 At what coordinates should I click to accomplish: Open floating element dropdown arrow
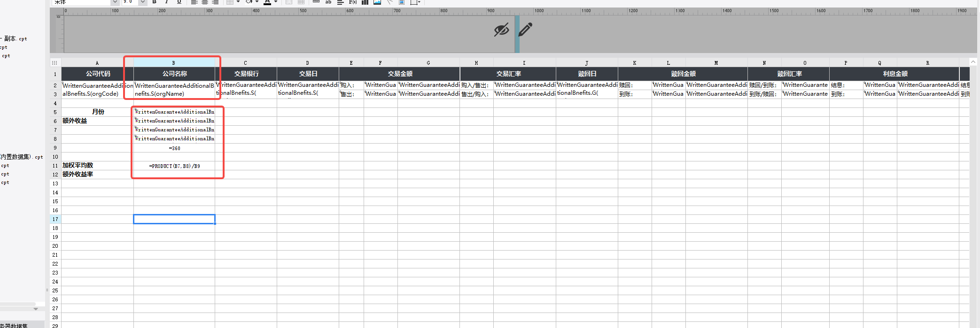(419, 2)
